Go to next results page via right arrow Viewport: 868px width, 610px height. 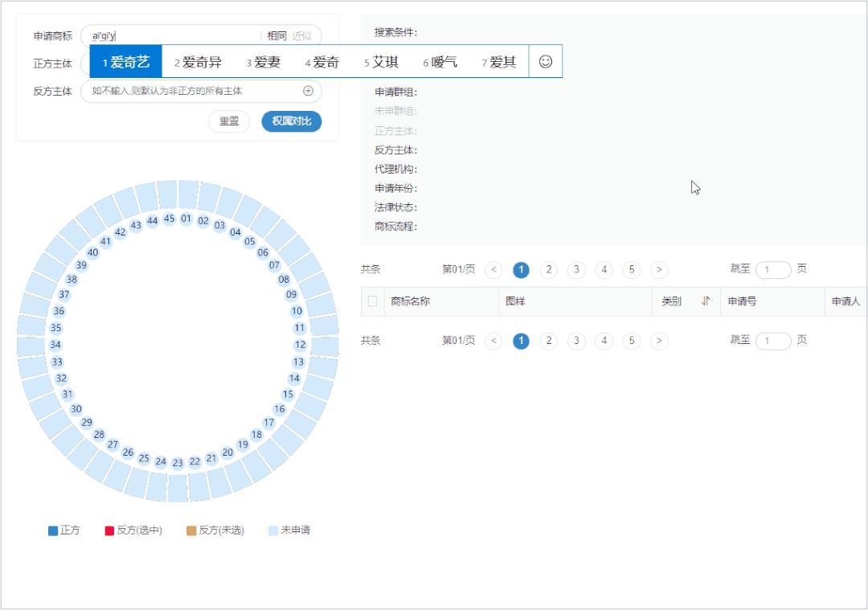pos(659,270)
